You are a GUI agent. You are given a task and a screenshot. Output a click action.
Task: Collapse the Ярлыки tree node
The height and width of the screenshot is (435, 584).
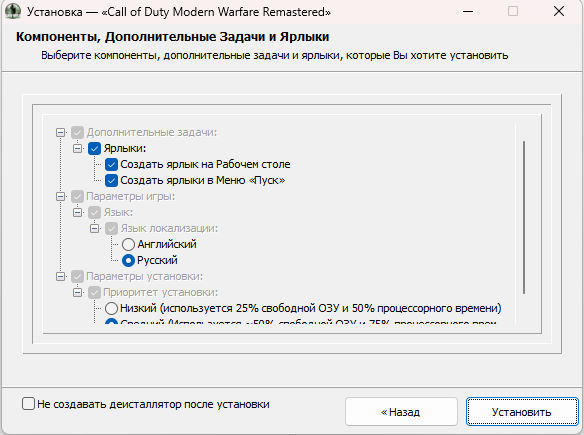point(77,149)
